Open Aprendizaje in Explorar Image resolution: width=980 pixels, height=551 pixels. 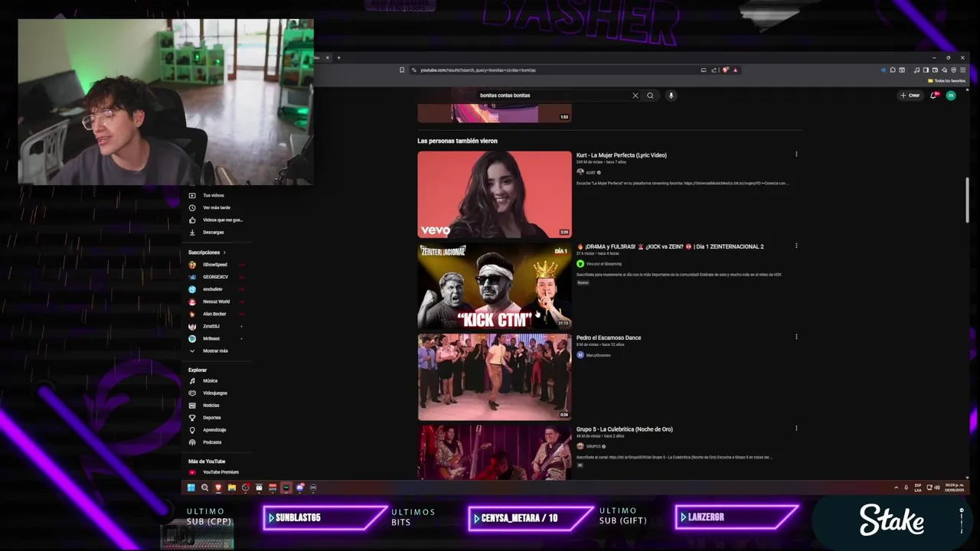(214, 429)
